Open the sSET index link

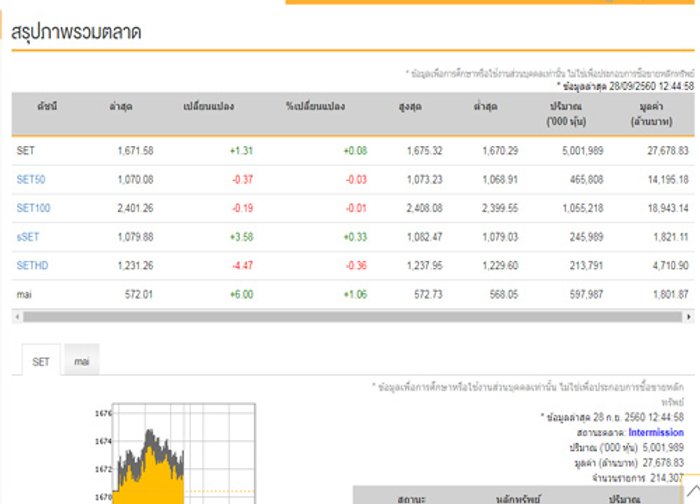point(28,237)
